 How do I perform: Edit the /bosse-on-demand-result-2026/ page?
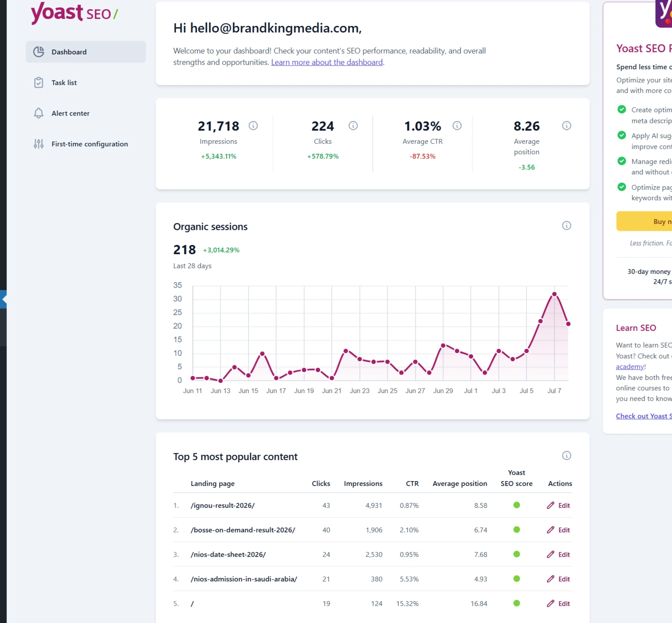coord(558,530)
